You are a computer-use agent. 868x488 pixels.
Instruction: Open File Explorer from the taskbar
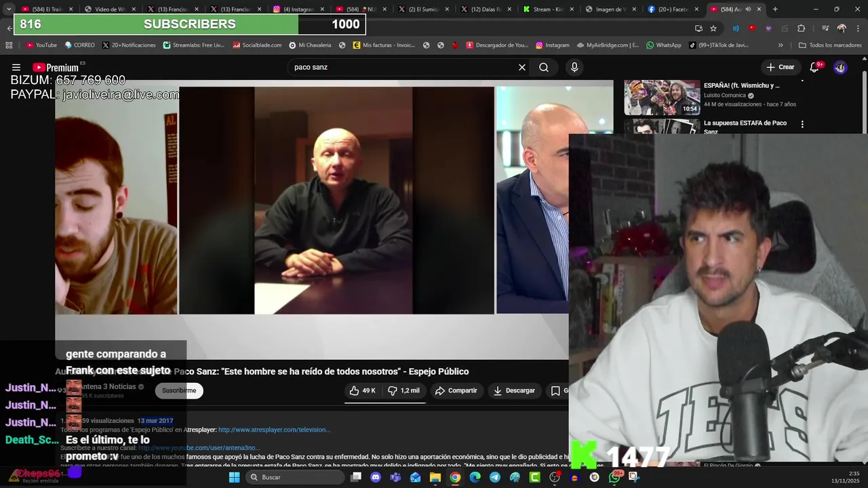435,477
